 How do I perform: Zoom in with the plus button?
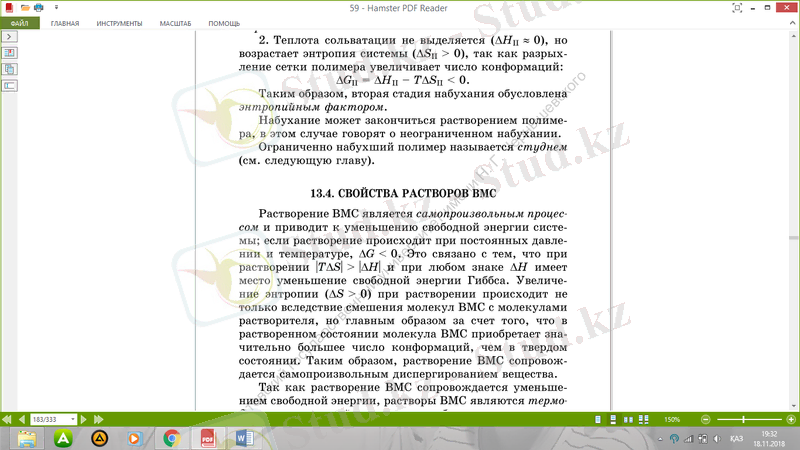pos(791,419)
